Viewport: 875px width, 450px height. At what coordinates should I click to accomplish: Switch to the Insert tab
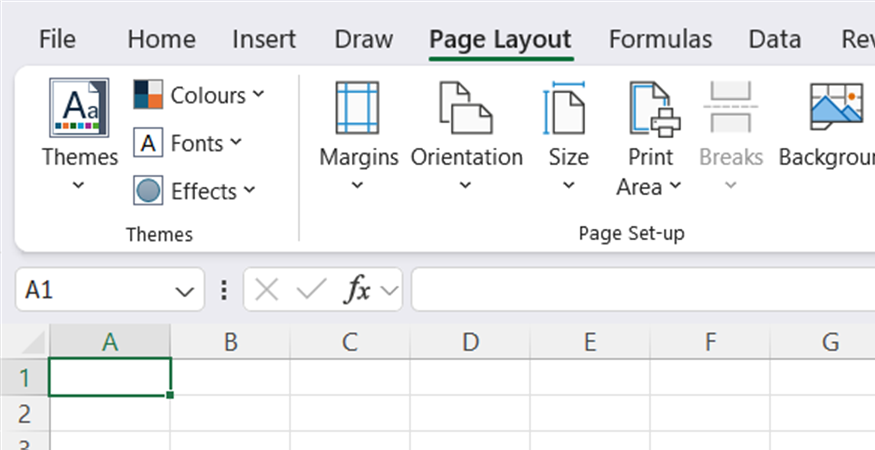pos(264,40)
